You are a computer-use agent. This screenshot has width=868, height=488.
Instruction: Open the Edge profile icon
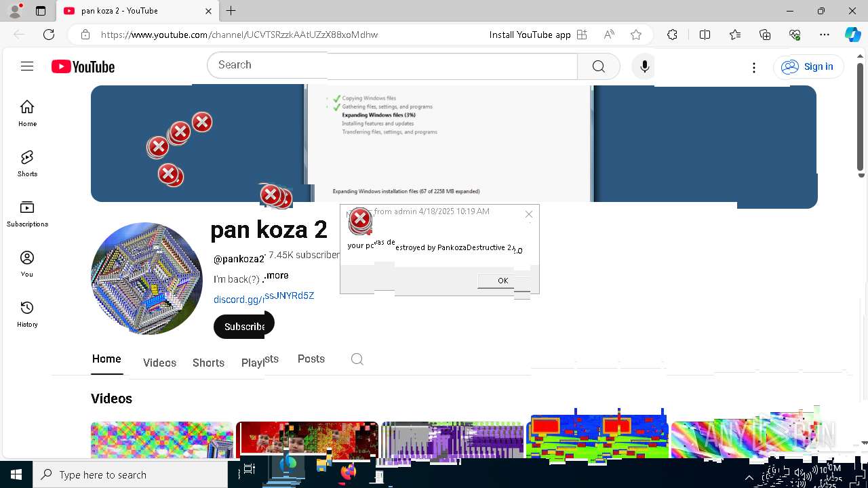pyautogui.click(x=15, y=11)
